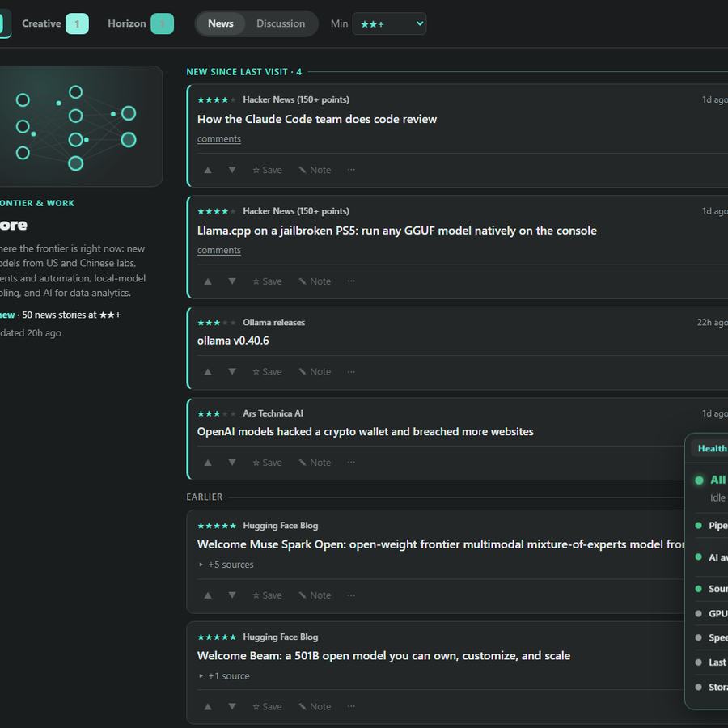The width and height of the screenshot is (728, 728).
Task: Save the ollama v0.40.6 release
Action: click(x=268, y=372)
